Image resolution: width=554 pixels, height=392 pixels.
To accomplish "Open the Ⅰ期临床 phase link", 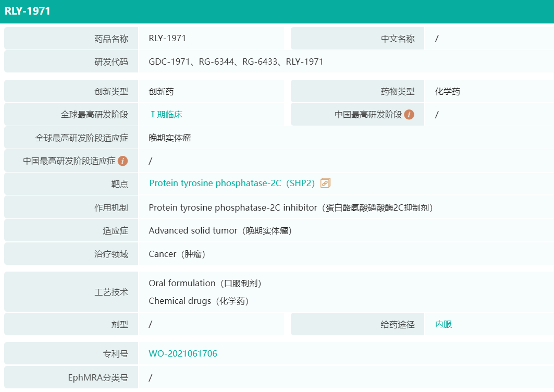I will coord(166,115).
